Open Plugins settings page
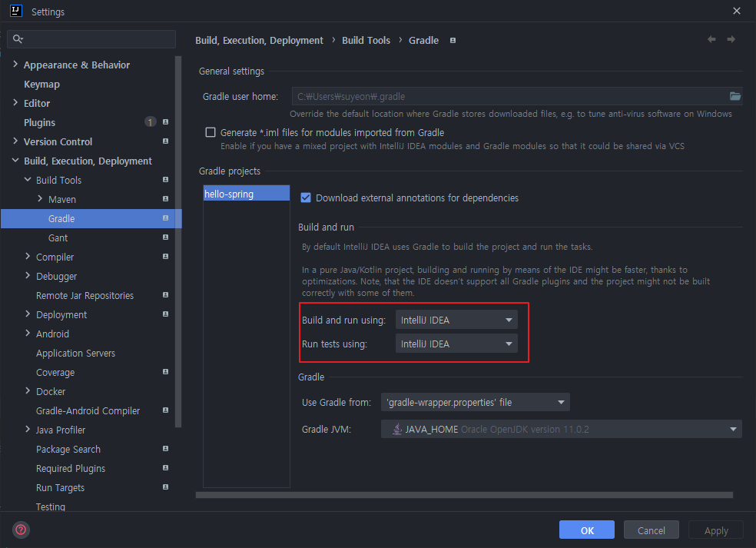 click(39, 122)
